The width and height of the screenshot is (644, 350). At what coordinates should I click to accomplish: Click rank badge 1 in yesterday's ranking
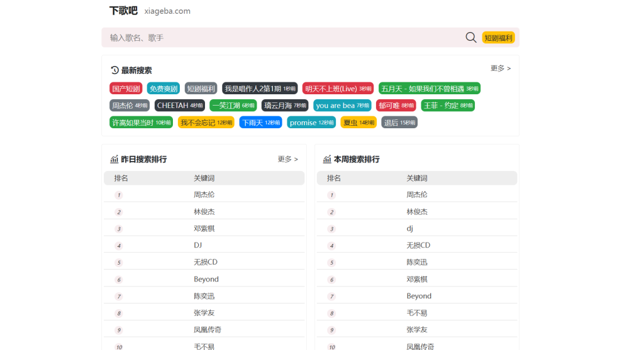(x=119, y=195)
